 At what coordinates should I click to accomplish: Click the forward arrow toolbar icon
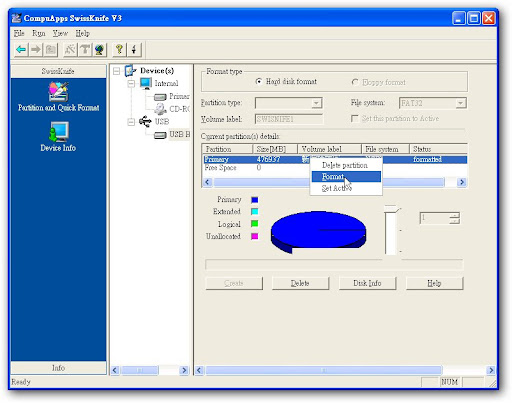(x=36, y=50)
